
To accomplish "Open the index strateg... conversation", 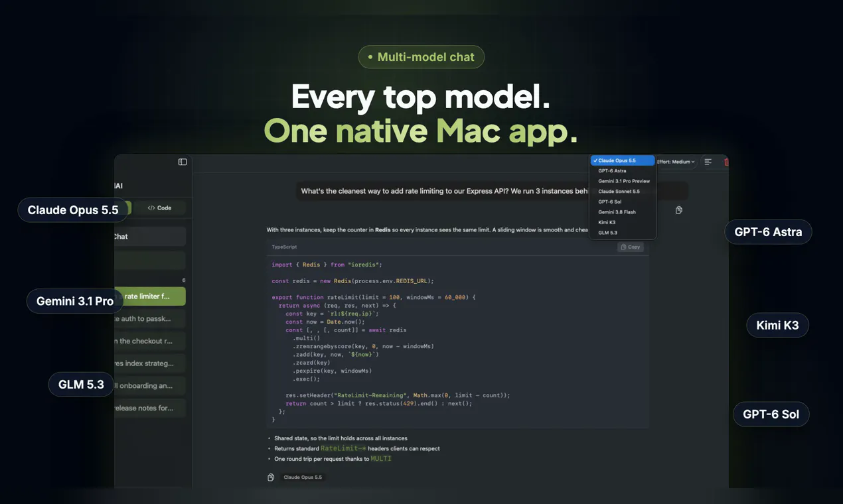I will tap(150, 363).
